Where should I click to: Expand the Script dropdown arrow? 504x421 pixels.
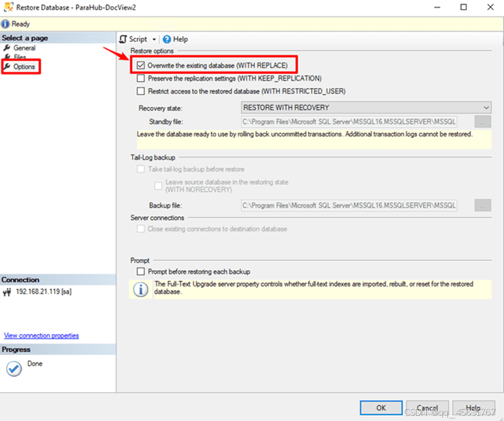tap(155, 39)
